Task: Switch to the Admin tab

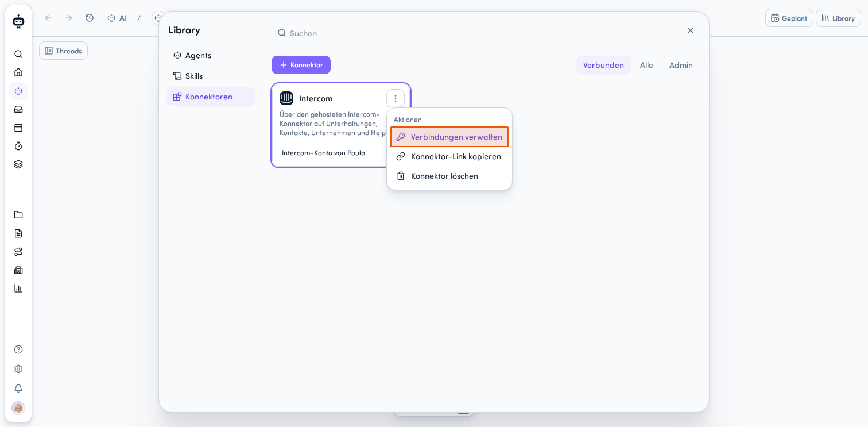Action: click(681, 65)
